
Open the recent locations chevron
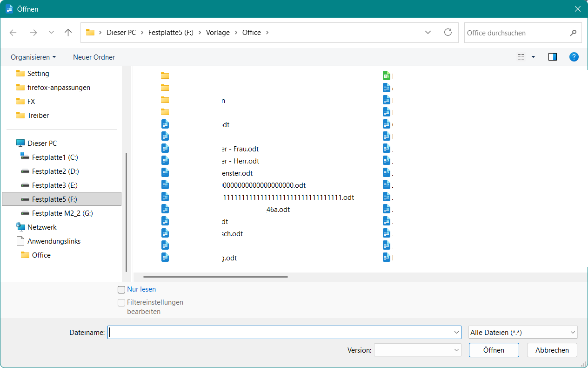(x=51, y=33)
